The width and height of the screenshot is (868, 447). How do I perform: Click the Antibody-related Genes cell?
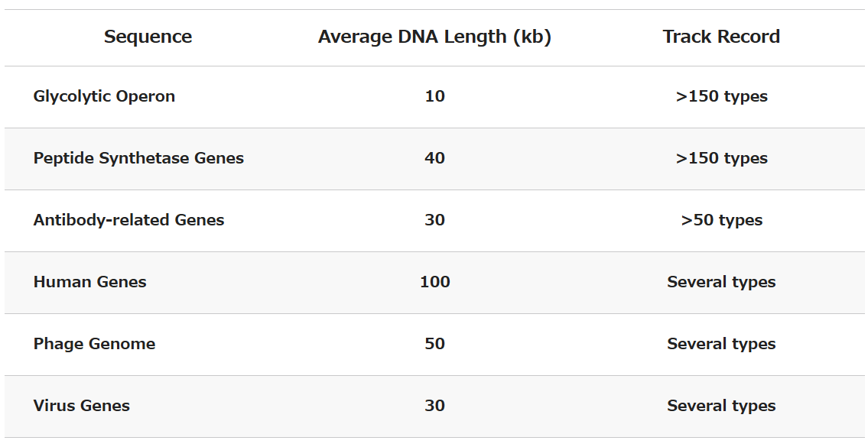point(128,220)
